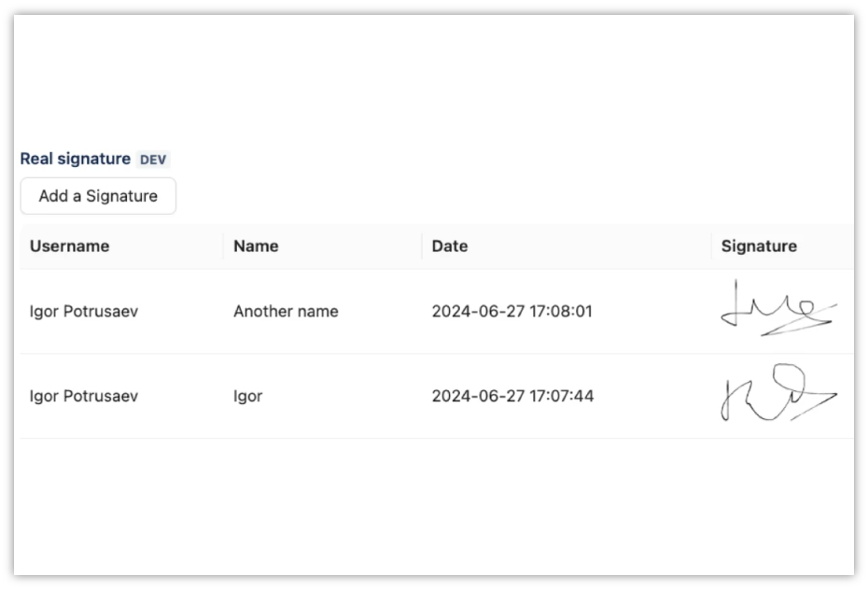Click the divider between Date and Signature headers
This screenshot has height=590, width=868.
[x=711, y=246]
